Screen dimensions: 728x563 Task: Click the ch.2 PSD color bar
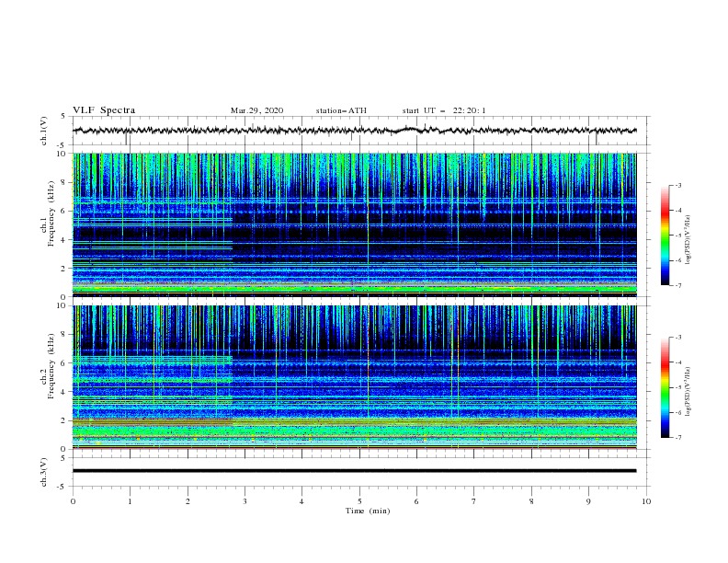point(665,387)
